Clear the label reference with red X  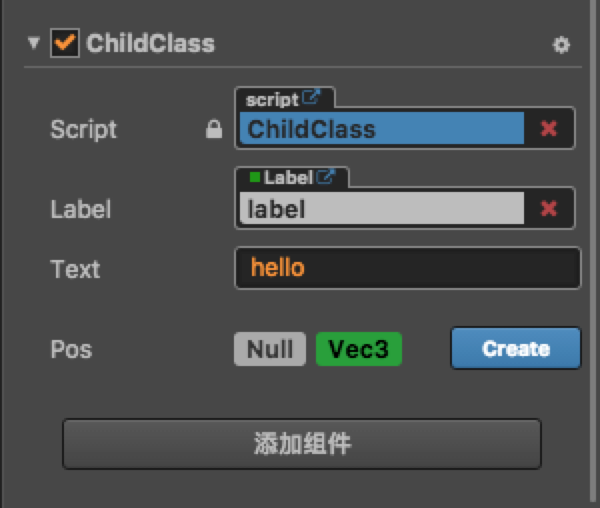click(x=548, y=209)
